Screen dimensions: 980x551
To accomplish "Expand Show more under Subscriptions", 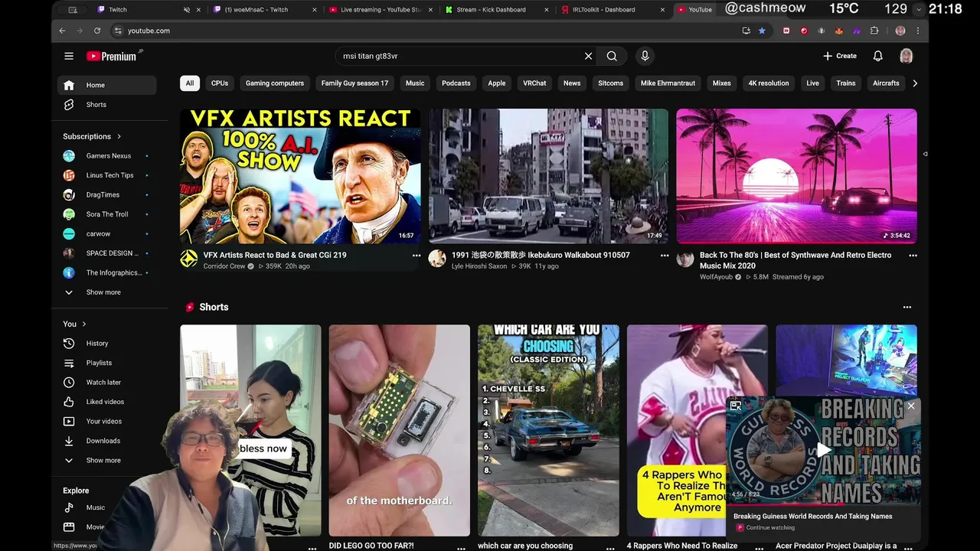I will click(x=106, y=292).
